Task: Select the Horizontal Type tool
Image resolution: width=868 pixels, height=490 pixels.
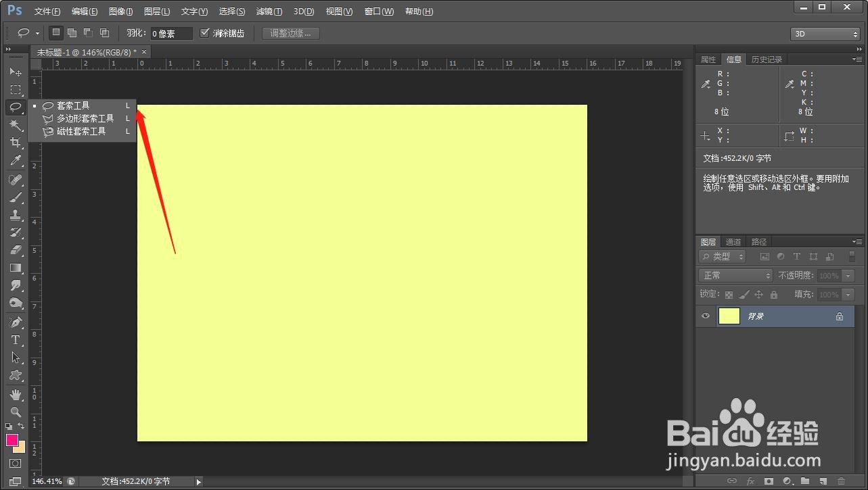Action: pos(15,340)
